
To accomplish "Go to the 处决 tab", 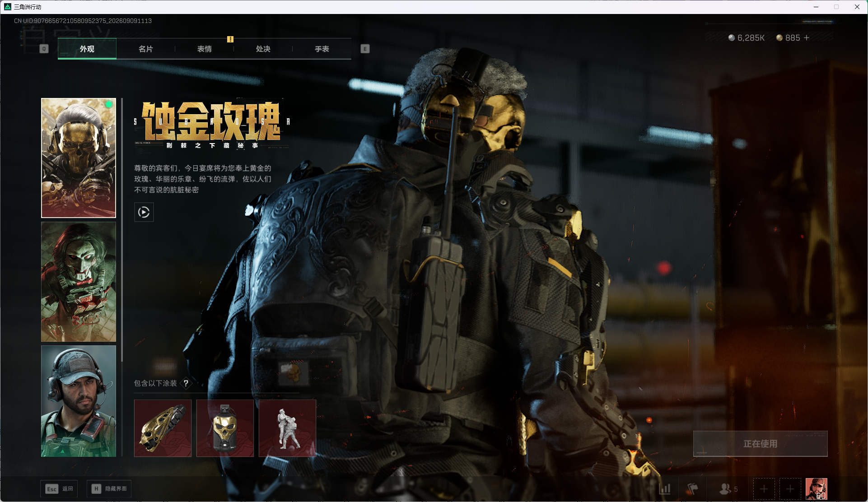I will [x=263, y=49].
